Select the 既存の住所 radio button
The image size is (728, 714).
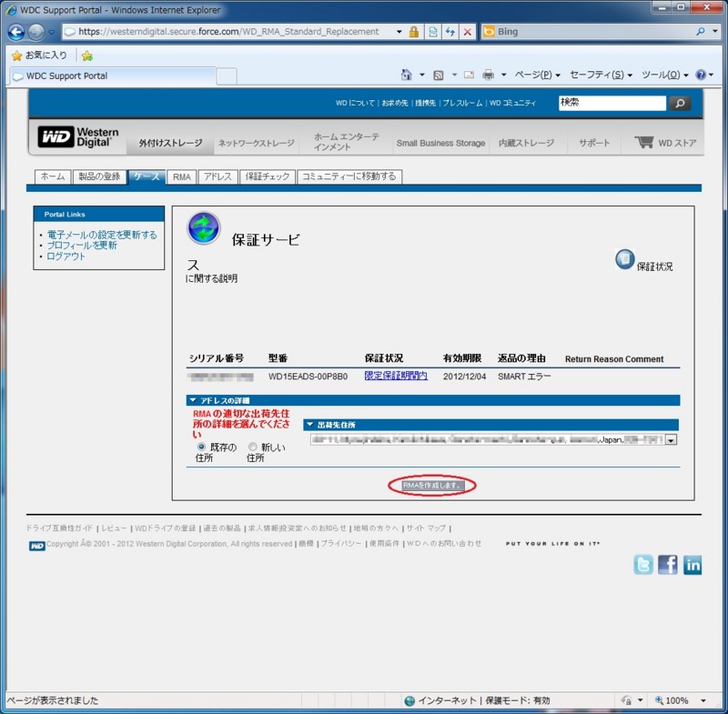coord(201,447)
